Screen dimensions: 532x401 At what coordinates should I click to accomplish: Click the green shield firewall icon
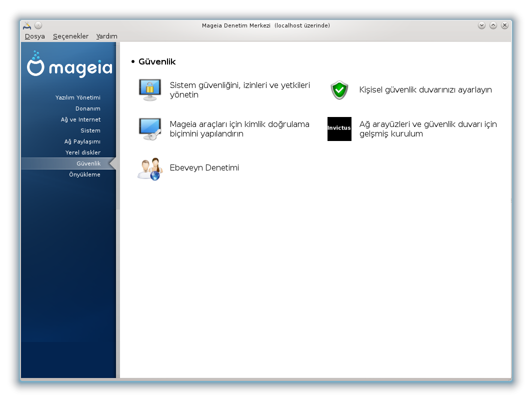339,90
